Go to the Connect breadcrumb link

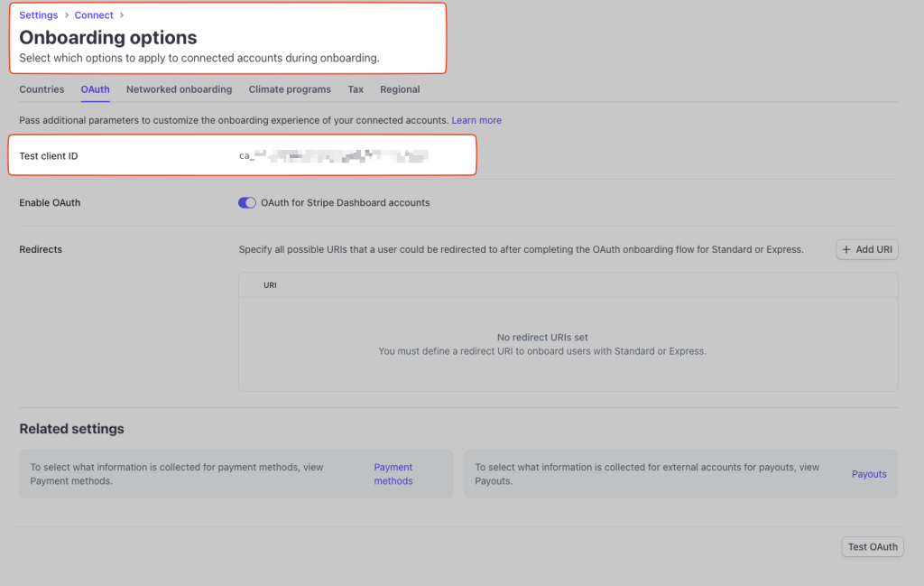[x=94, y=15]
